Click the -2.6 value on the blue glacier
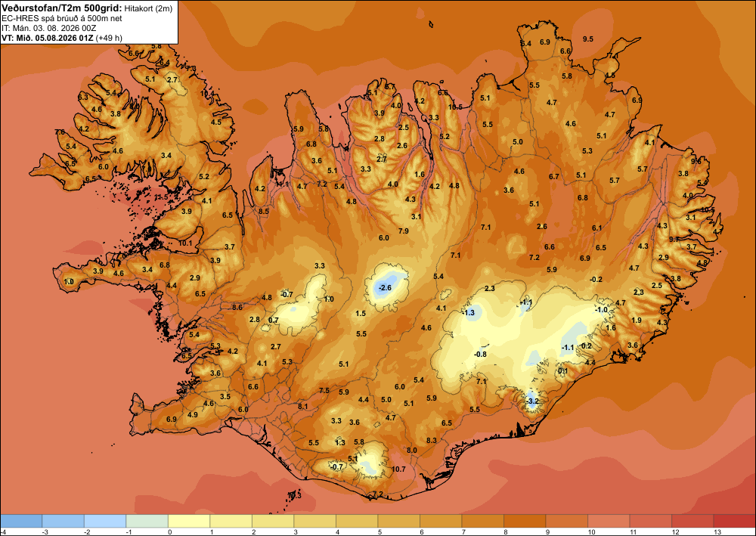 point(386,288)
